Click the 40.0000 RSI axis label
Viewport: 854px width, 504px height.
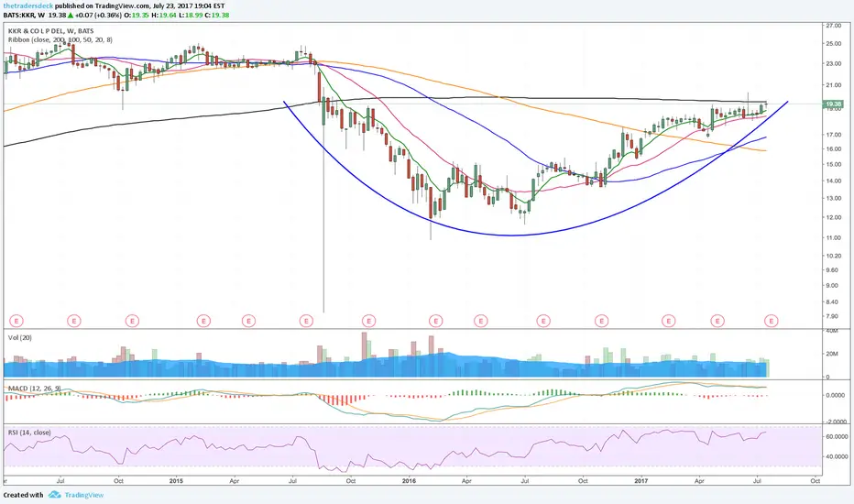click(836, 457)
